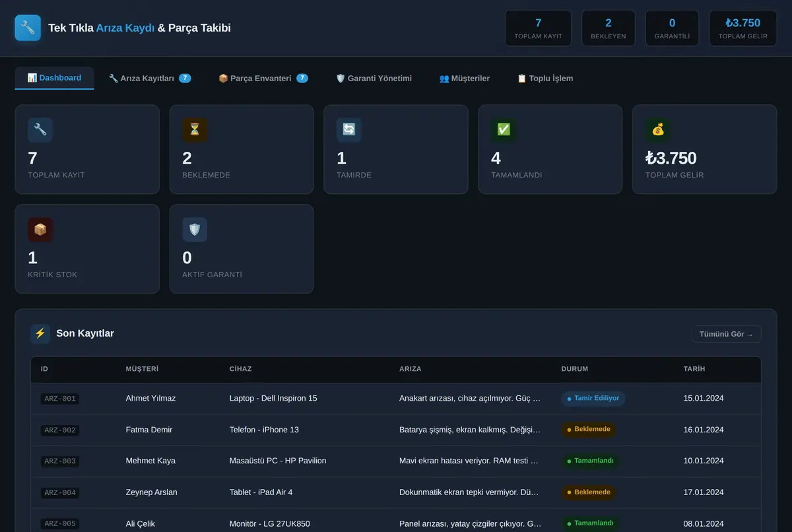Screen dimensions: 792x532
Task: Click the header Toplam Kayıt stat box
Action: point(539,28)
